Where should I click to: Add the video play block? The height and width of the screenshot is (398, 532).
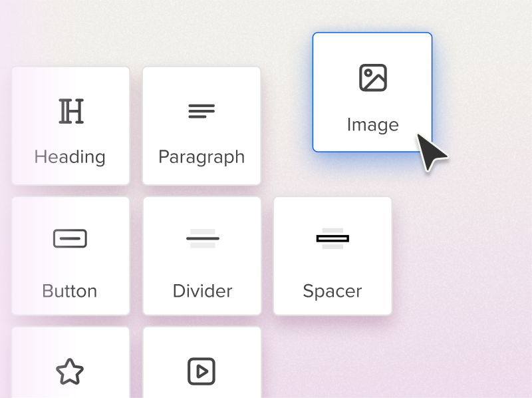[x=201, y=371]
